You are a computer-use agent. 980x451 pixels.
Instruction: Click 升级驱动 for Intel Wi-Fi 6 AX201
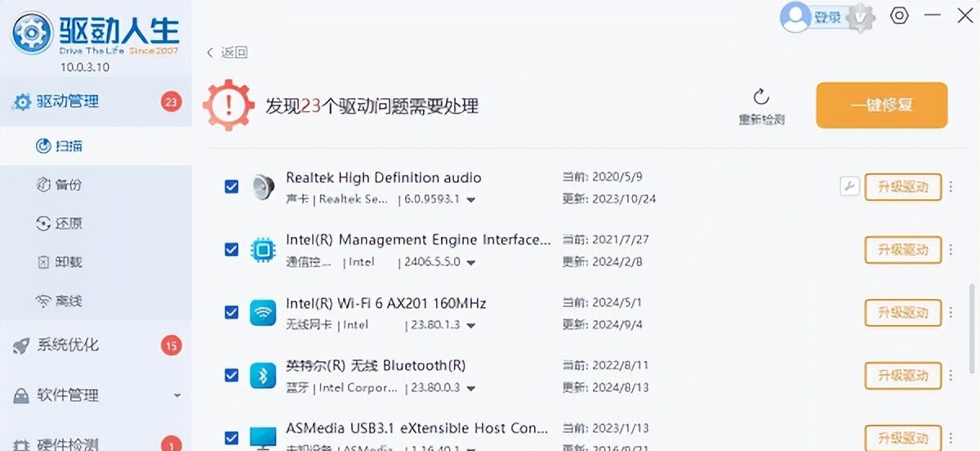(x=902, y=312)
